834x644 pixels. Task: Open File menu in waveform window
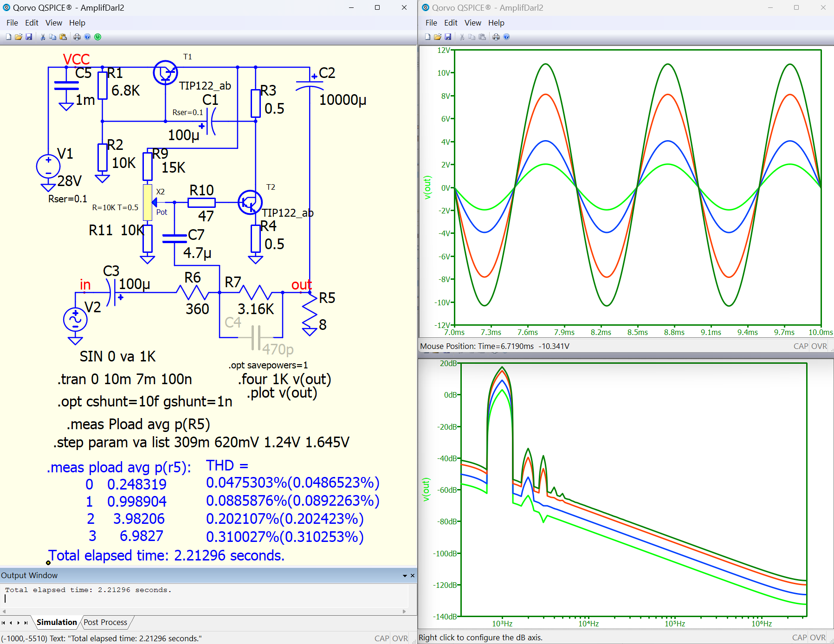point(431,23)
